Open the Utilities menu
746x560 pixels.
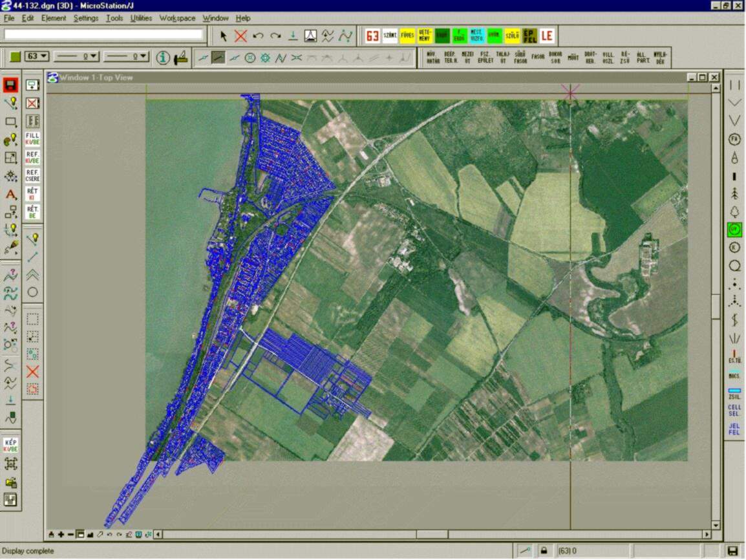pyautogui.click(x=141, y=18)
